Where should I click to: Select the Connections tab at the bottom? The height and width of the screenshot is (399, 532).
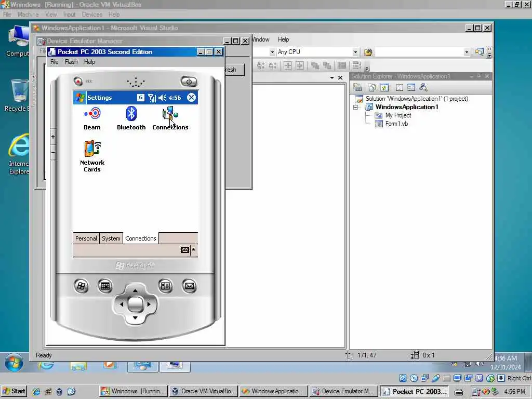[140, 238]
